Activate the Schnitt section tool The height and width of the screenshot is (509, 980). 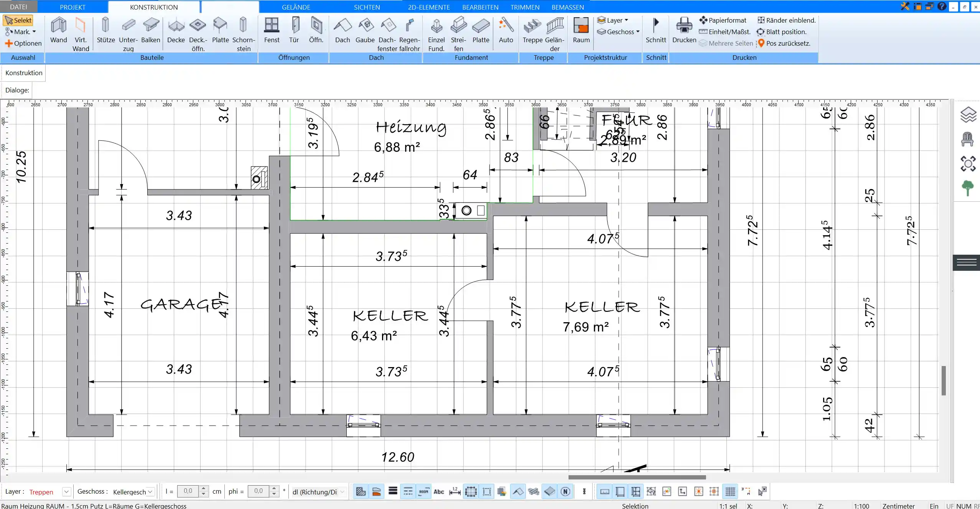click(656, 30)
